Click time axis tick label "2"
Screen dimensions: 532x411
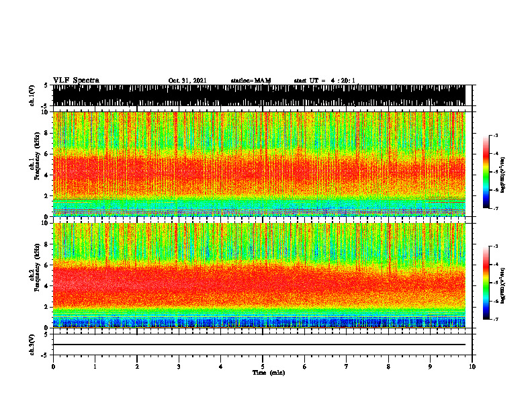[137, 367]
